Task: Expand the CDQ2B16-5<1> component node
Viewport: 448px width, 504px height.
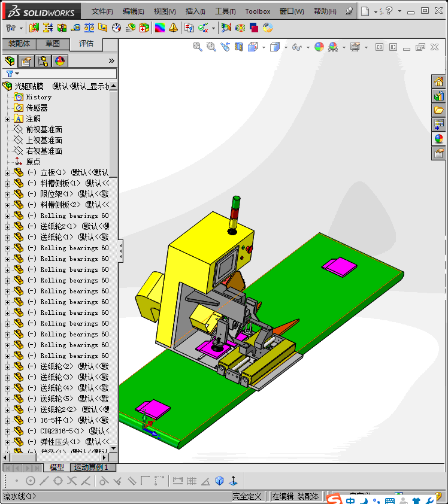Action: 7,432
